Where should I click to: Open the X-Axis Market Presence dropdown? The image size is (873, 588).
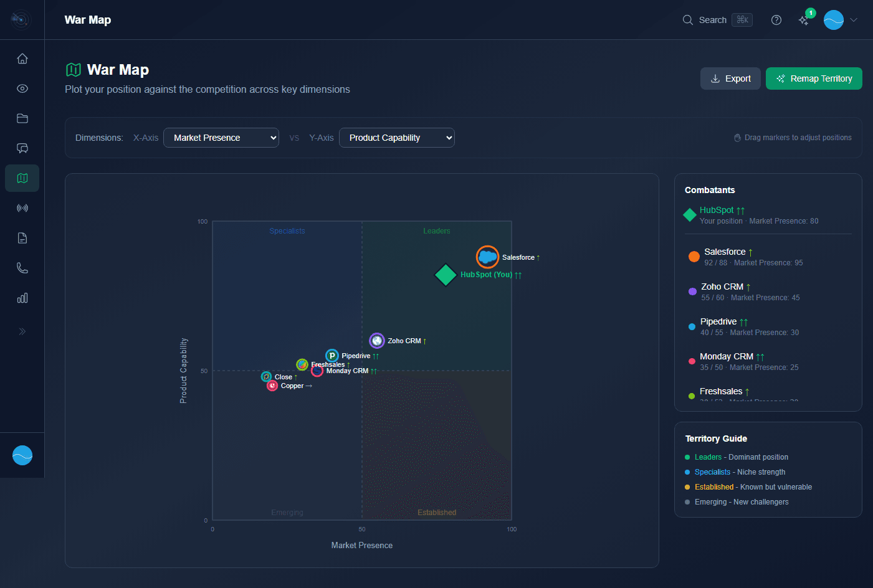pos(221,138)
